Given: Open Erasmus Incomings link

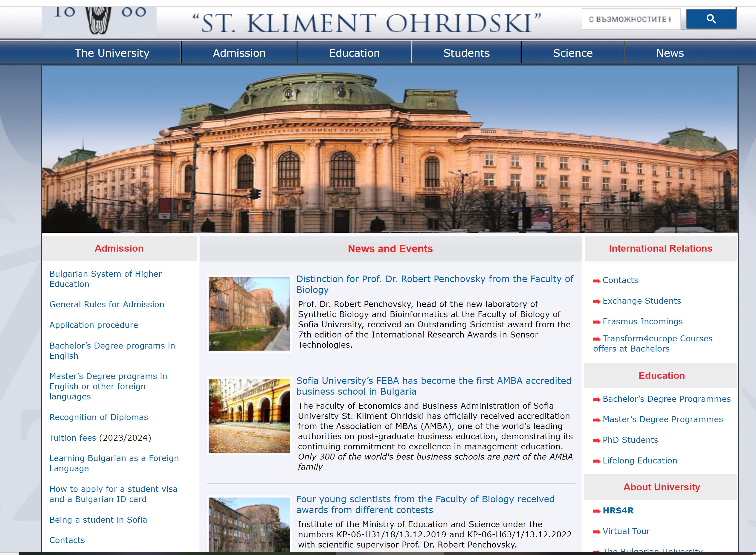Looking at the screenshot, I should 642,322.
